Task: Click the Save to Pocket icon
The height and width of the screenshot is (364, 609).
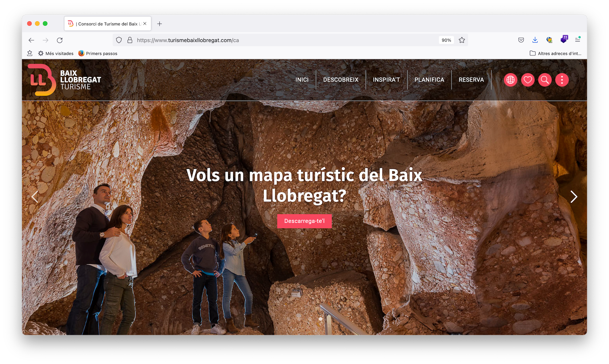Action: click(x=521, y=40)
